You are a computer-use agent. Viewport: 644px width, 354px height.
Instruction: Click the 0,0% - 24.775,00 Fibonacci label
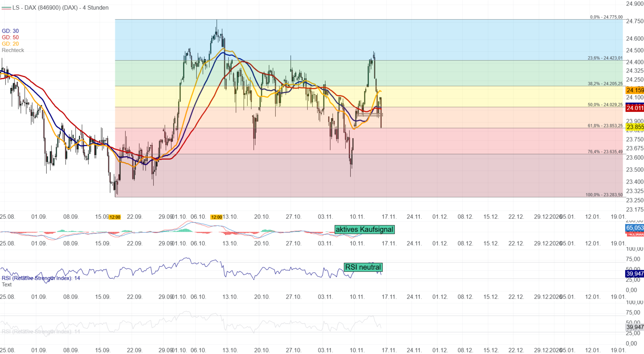(x=606, y=17)
